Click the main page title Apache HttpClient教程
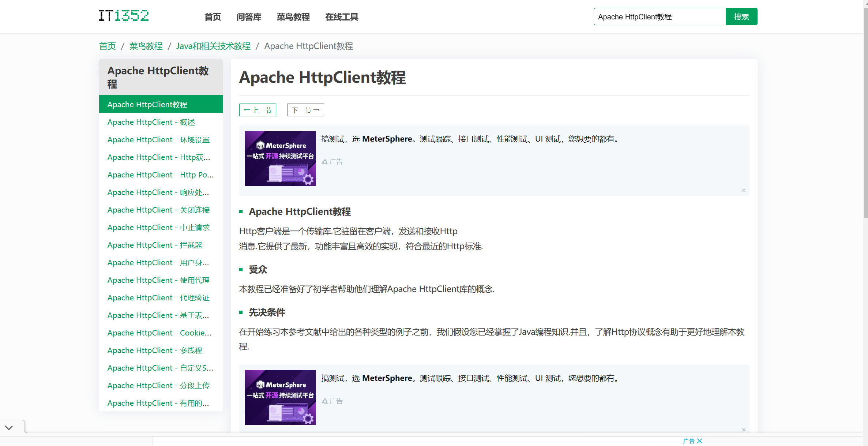This screenshot has height=446, width=868. point(323,78)
